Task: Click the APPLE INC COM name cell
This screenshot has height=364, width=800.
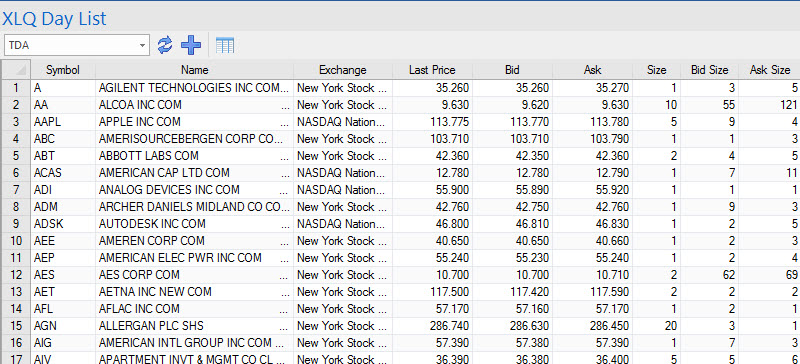Action: [194, 122]
